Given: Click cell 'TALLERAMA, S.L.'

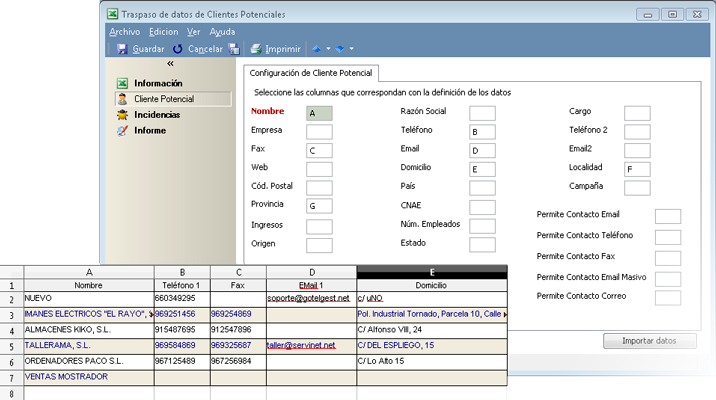Looking at the screenshot, I should [x=89, y=346].
